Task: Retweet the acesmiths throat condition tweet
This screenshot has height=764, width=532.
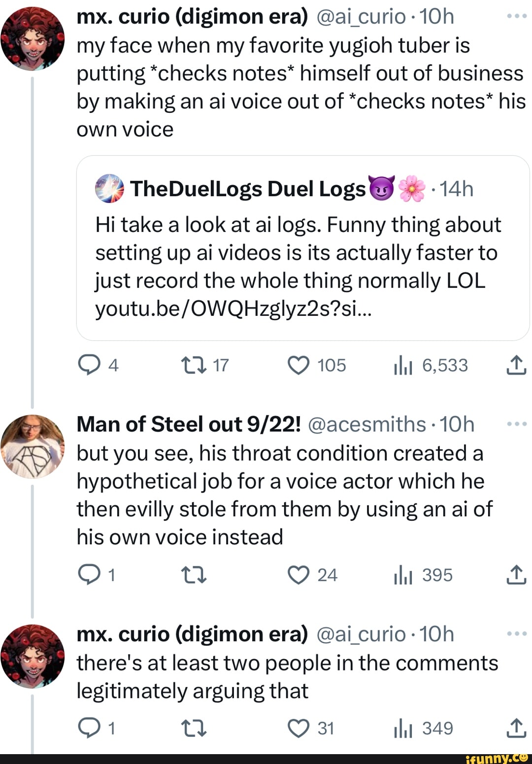Action: point(194,575)
